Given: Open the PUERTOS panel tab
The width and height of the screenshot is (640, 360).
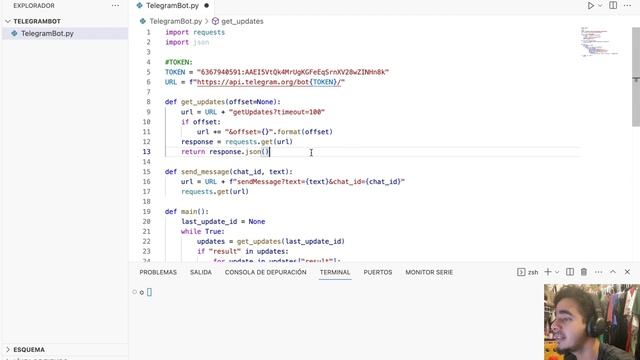Looking at the screenshot, I should coord(378,272).
